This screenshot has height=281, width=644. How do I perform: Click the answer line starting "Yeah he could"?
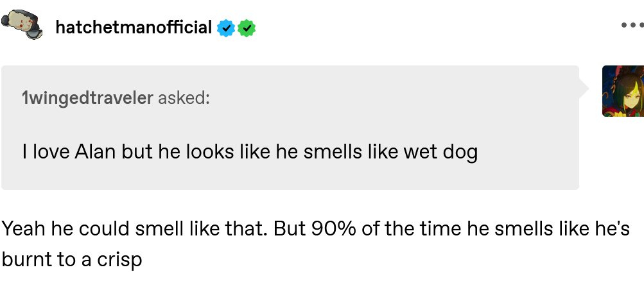315,229
